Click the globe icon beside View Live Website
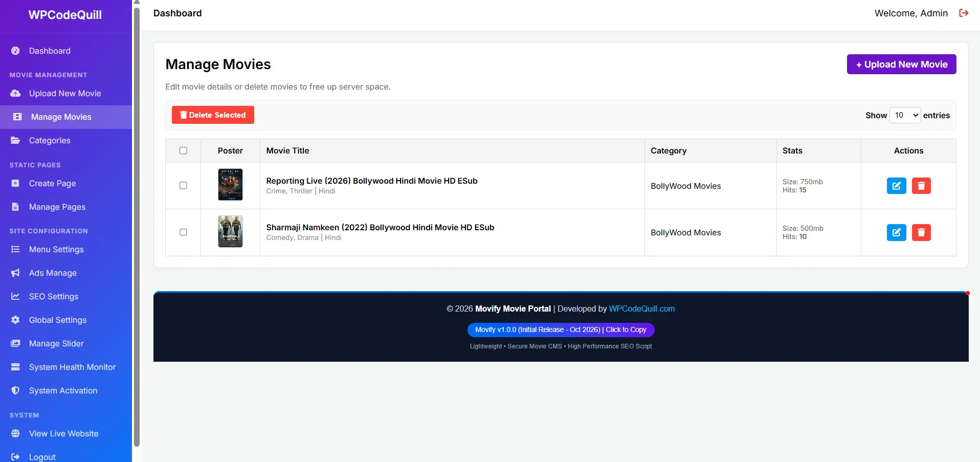This screenshot has height=462, width=980. point(15,433)
